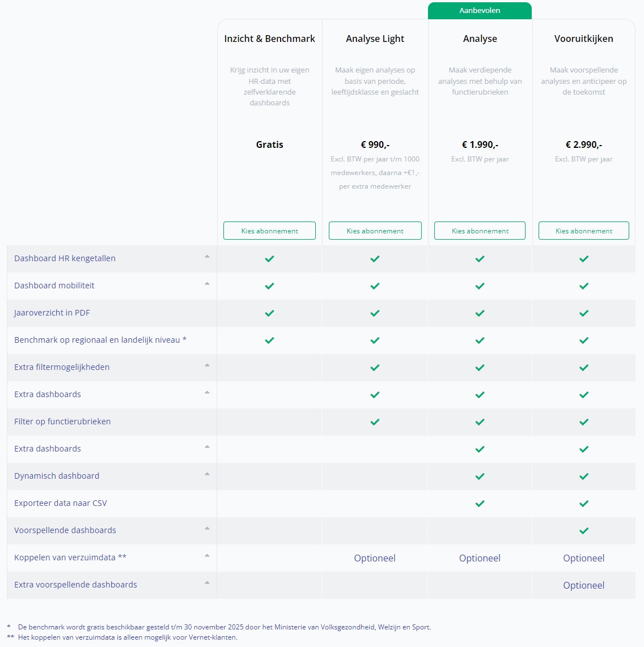Click Analyse checkmark in Dynamisch dashboard row
Viewport: 644px width, 647px height.
480,476
